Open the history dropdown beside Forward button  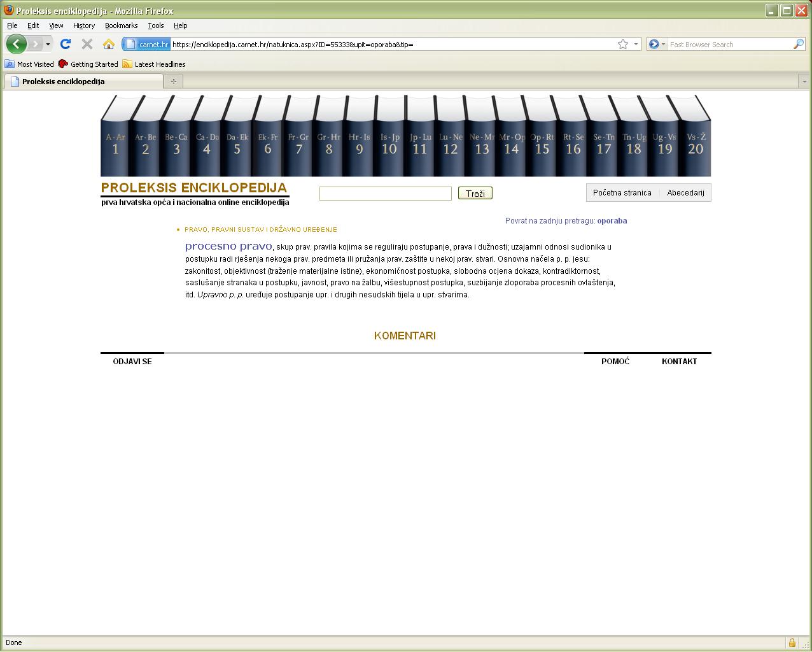48,44
